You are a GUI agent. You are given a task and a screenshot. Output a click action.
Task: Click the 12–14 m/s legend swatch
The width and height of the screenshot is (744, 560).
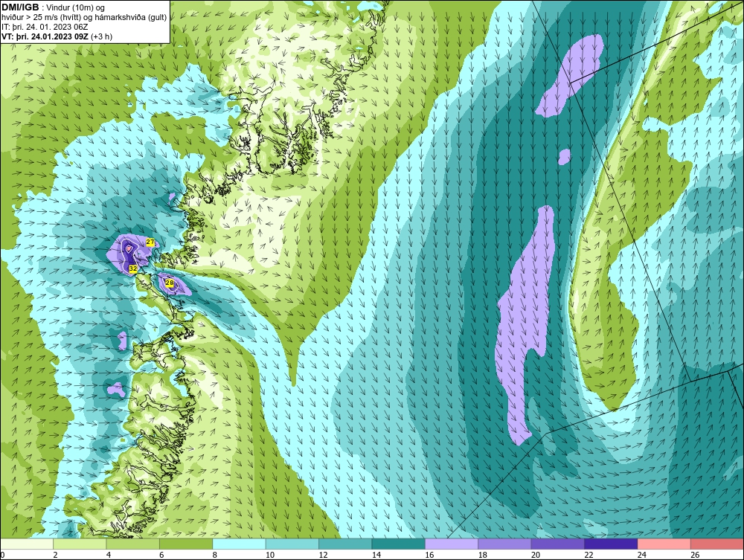click(x=345, y=544)
